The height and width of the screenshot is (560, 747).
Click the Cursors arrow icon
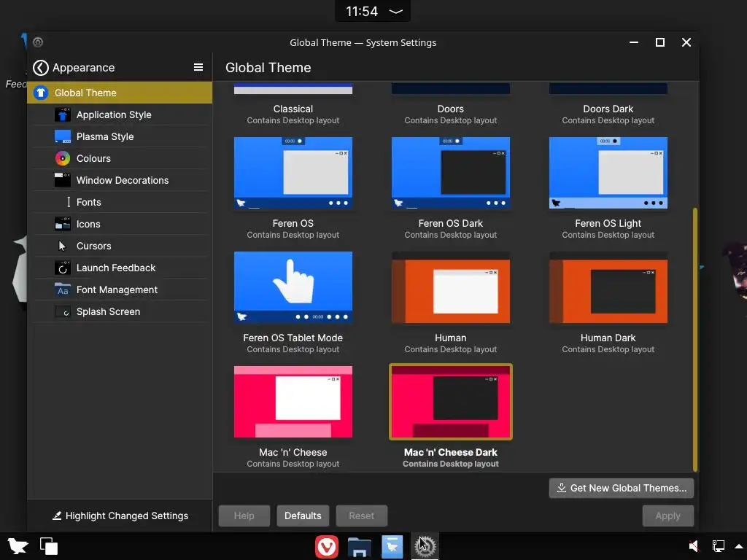click(x=62, y=246)
